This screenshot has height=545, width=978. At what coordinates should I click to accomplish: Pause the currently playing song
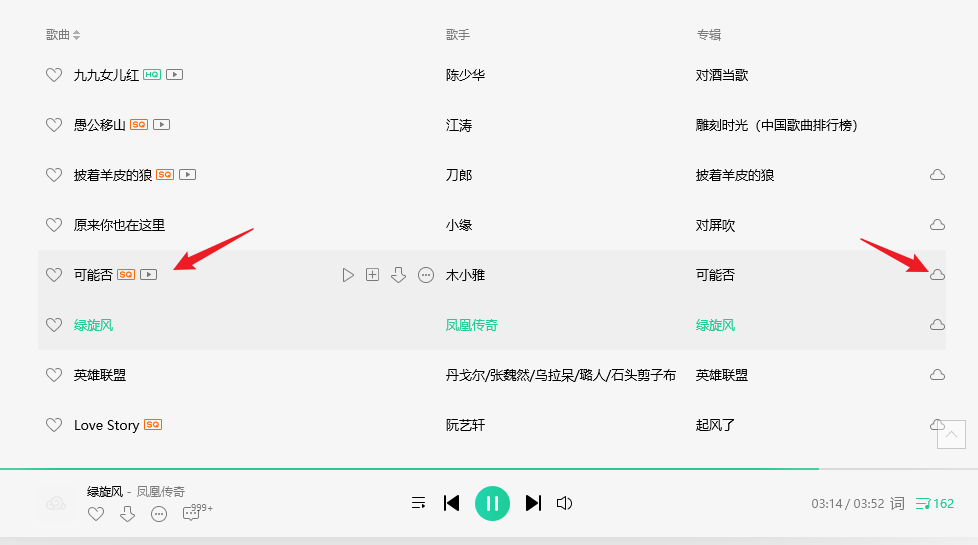(492, 503)
